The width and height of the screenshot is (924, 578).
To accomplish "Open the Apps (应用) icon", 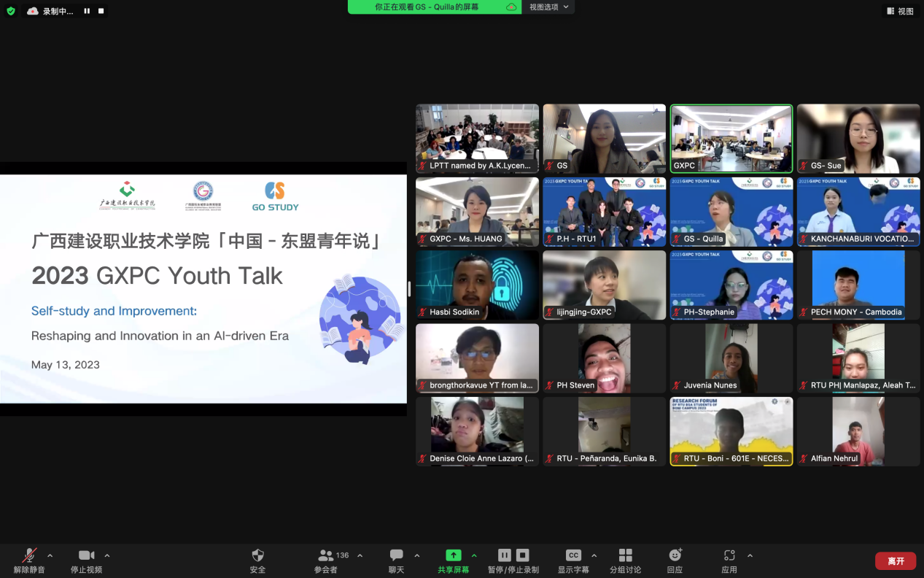I will [729, 556].
